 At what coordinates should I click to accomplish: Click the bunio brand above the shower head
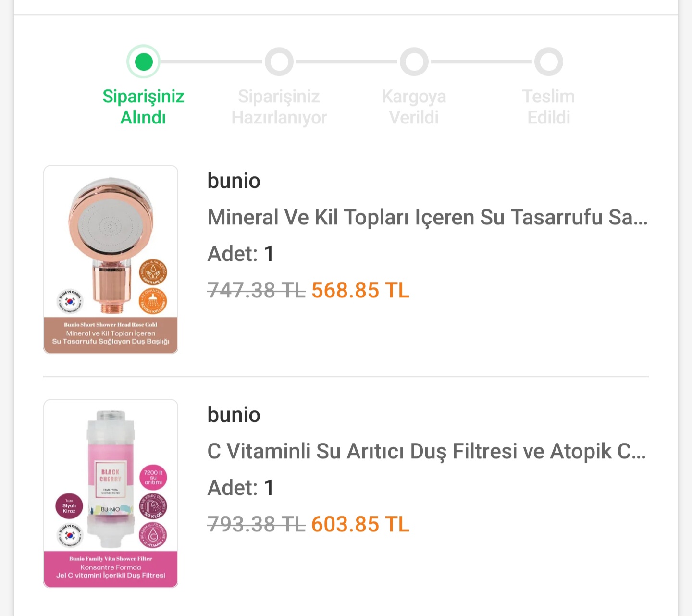[234, 181]
